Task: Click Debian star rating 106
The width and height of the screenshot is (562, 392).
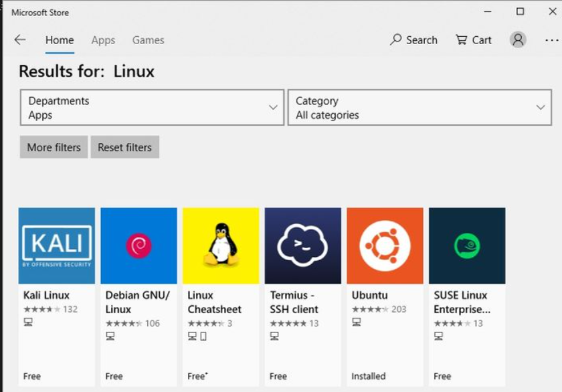Action: (x=132, y=324)
